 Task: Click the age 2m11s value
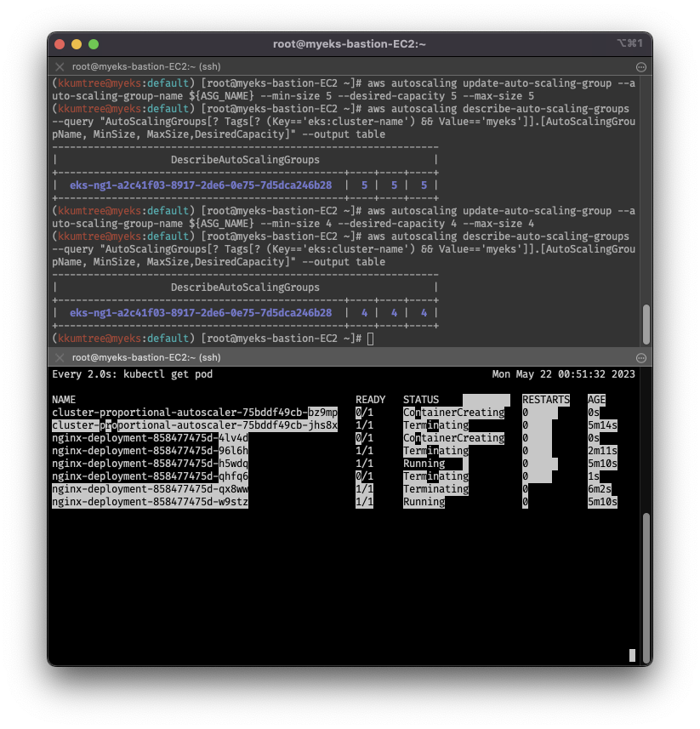click(602, 451)
